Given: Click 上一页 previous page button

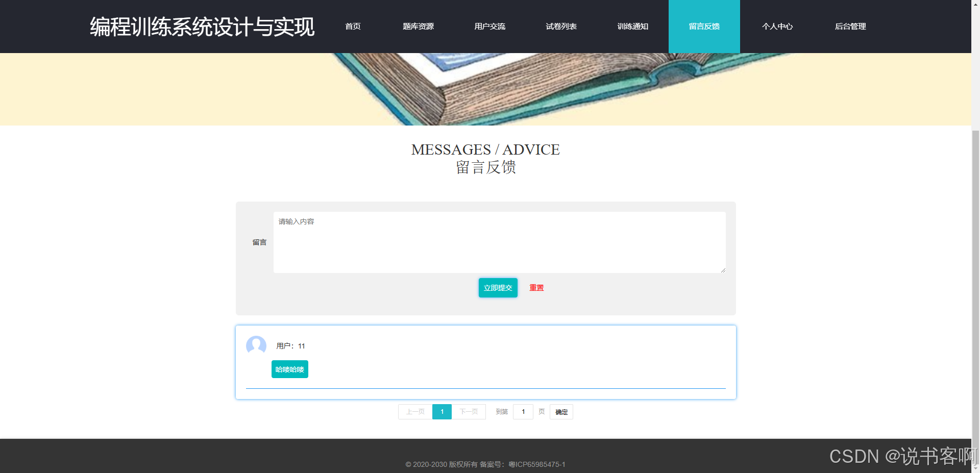Looking at the screenshot, I should pos(415,412).
